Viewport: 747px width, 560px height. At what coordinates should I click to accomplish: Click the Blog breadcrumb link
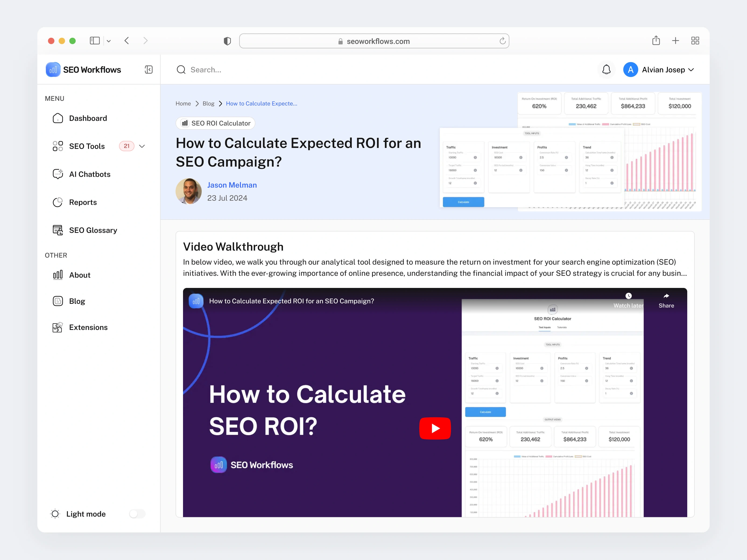coord(208,104)
